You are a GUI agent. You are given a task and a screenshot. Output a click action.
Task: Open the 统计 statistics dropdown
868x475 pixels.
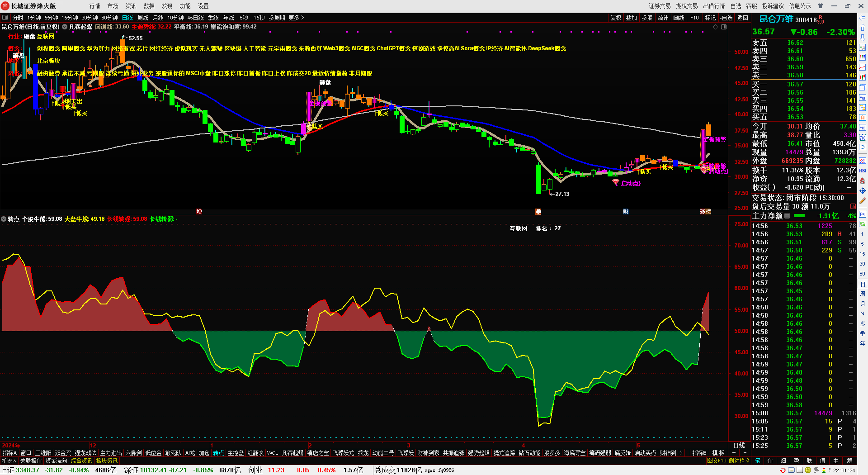(x=663, y=18)
